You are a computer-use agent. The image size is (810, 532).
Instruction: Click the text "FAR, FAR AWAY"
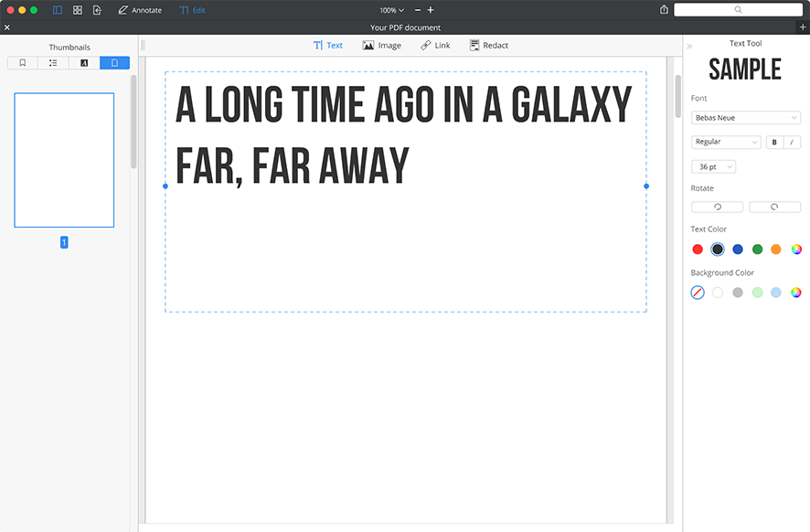coord(293,167)
